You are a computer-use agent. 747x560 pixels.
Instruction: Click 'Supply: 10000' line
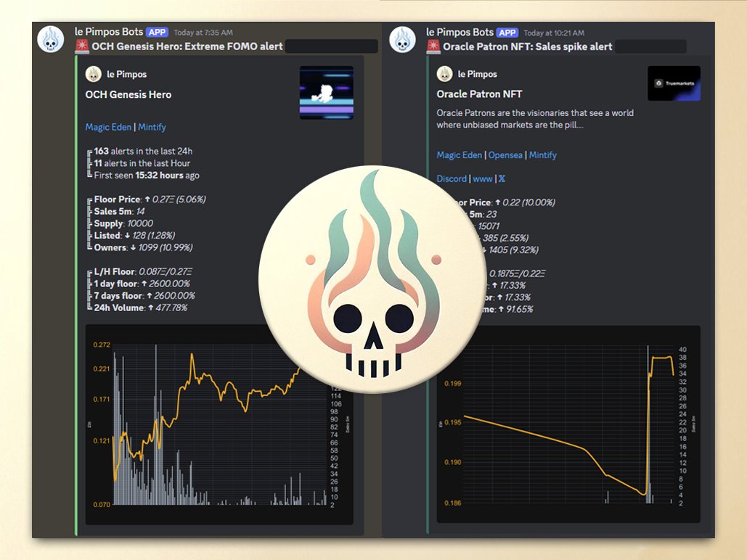pyautogui.click(x=123, y=223)
